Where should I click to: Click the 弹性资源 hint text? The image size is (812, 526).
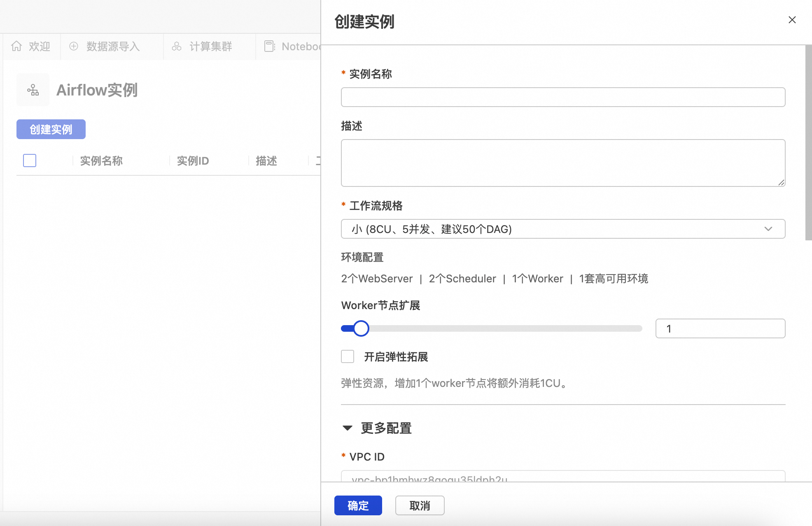(x=455, y=383)
